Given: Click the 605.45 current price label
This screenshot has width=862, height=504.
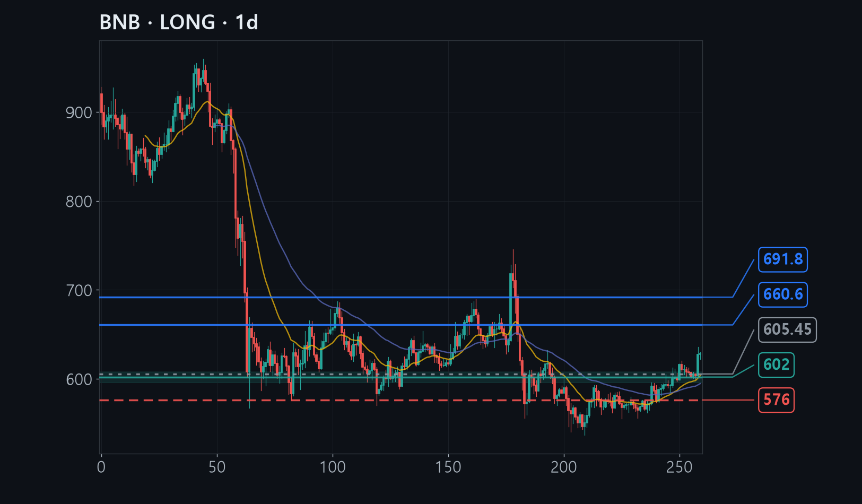Looking at the screenshot, I should point(787,329).
